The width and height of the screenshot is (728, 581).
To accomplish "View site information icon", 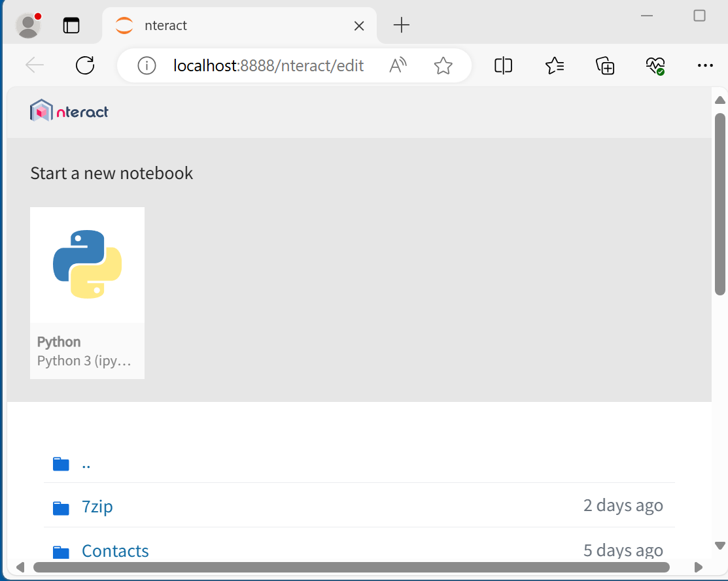I will [147, 66].
